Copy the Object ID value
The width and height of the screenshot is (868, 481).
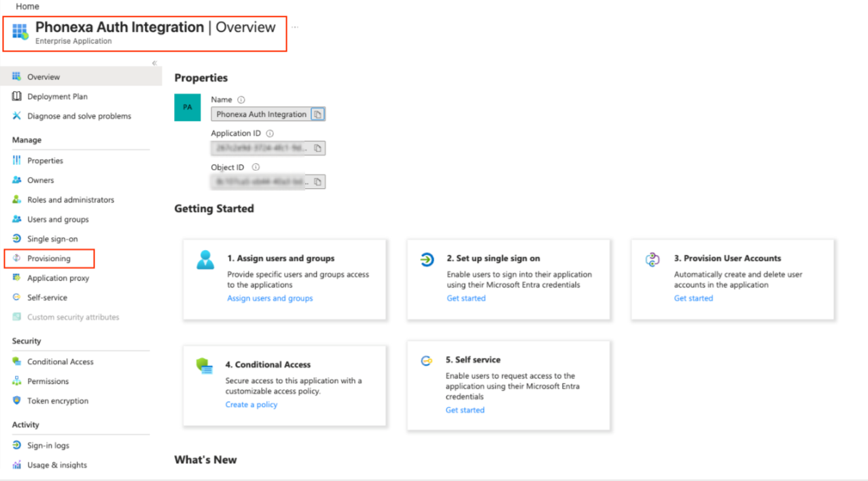(317, 182)
